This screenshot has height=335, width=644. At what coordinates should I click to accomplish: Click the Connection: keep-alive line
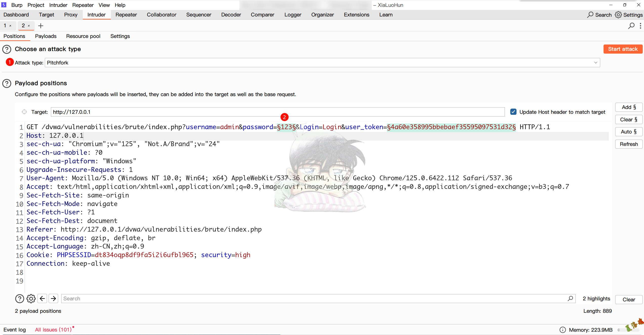[68, 264]
